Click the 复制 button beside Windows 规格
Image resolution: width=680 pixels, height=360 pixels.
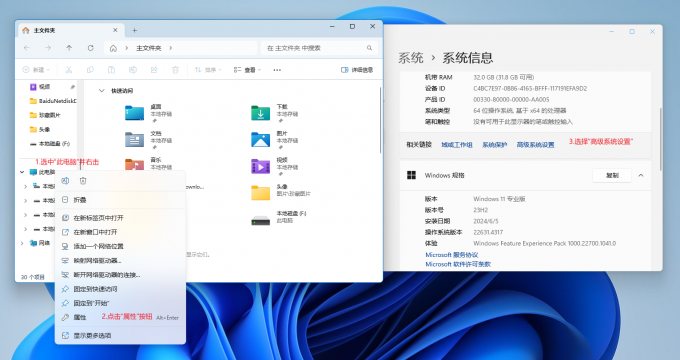pos(612,175)
